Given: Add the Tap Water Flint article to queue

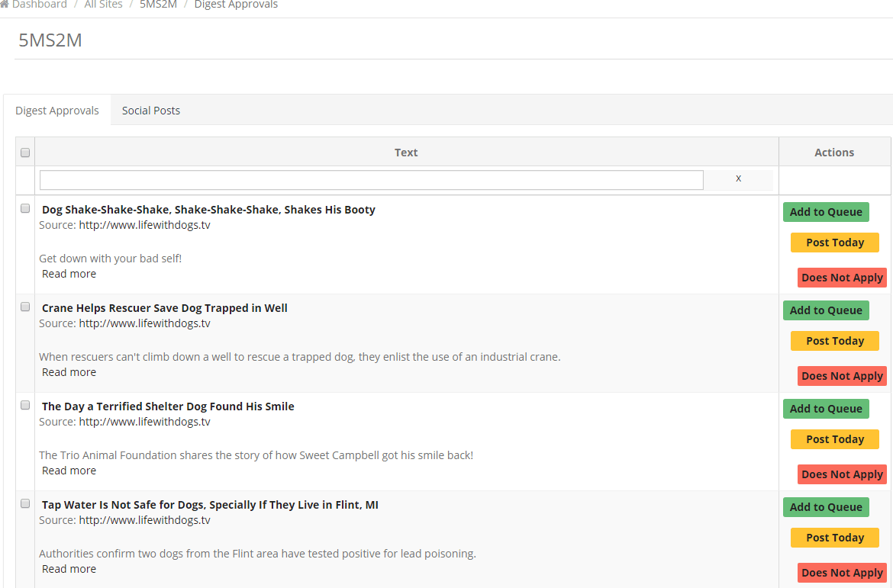Looking at the screenshot, I should [x=826, y=507].
